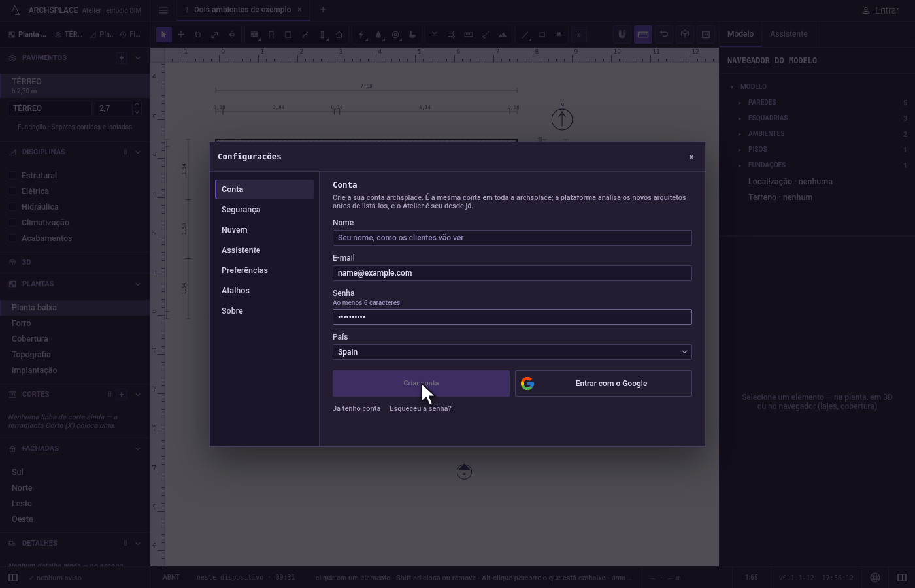Select the roof house-shaped tool
Image resolution: width=915 pixels, height=588 pixels.
point(339,35)
